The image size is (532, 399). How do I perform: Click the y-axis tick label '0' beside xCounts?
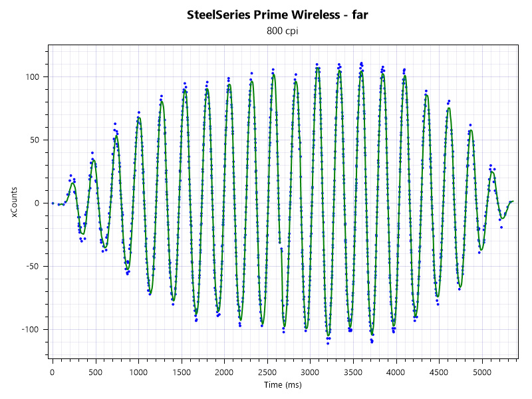37,203
